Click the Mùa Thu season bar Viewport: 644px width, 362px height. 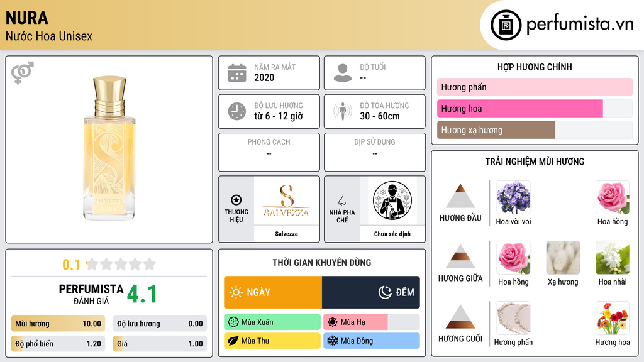pos(272,341)
